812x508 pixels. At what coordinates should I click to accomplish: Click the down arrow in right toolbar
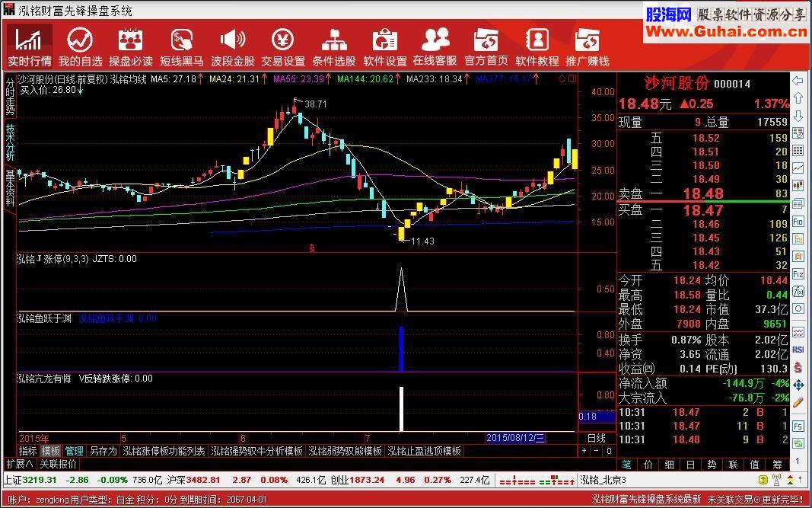tap(798, 116)
